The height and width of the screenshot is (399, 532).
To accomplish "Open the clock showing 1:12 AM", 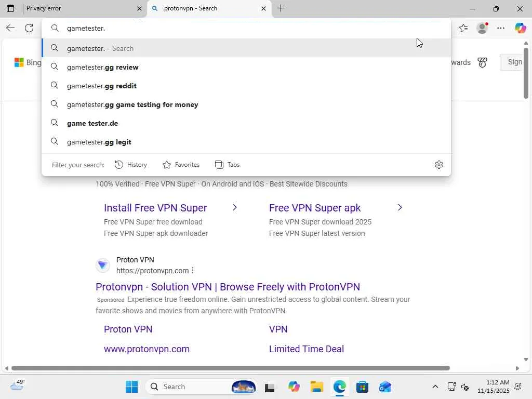I will click(494, 387).
